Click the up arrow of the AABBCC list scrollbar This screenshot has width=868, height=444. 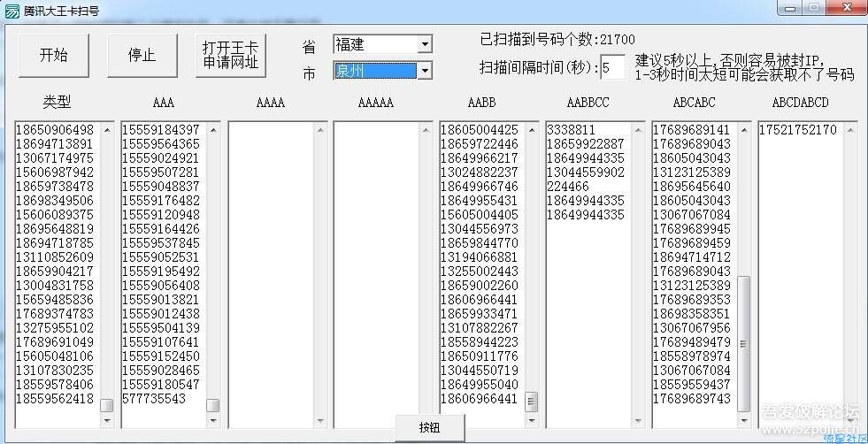pos(638,130)
